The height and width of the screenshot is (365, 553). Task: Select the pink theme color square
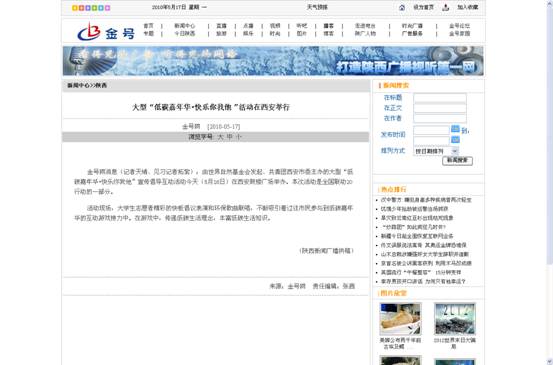pos(108,8)
